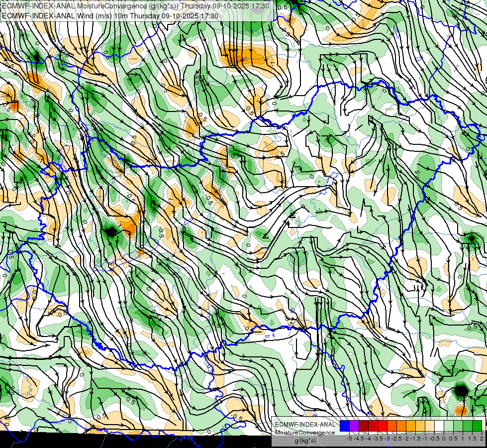Click legend label MoistureConvergence

click(305, 433)
